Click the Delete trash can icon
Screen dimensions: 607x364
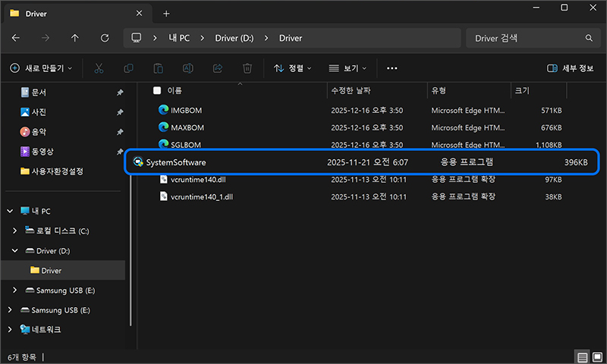247,68
